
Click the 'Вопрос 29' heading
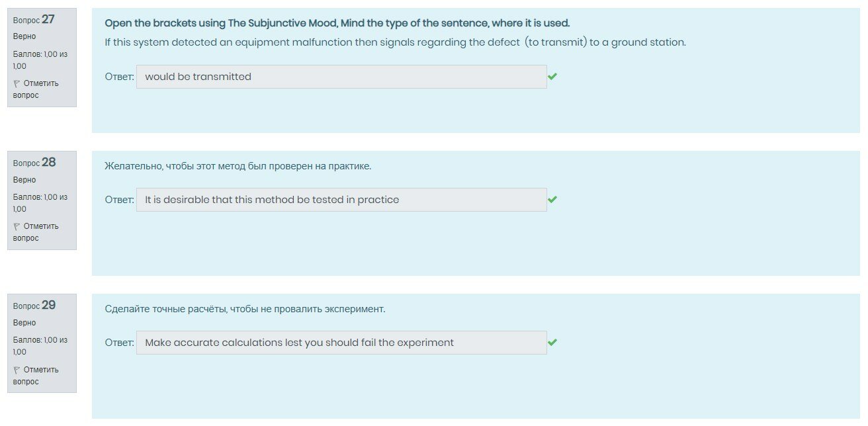34,306
